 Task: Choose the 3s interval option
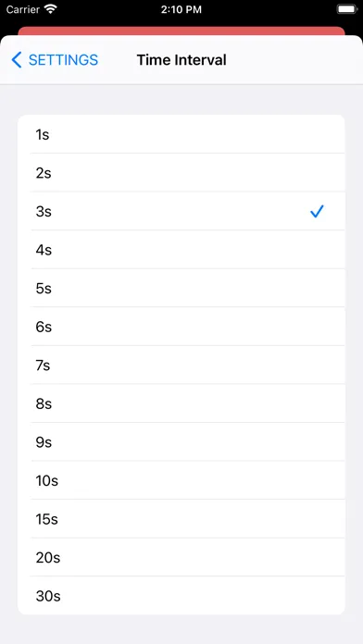tap(181, 211)
